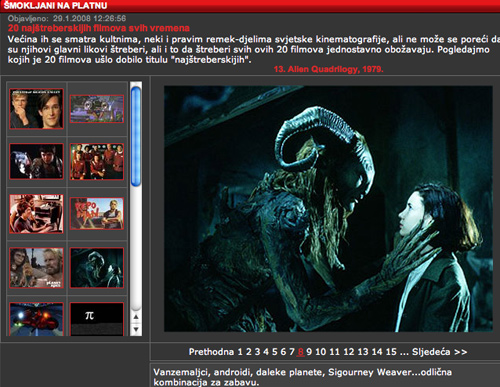The height and width of the screenshot is (387, 500).
Task: Open the 20 najštreberskijih filmova headline link
Action: (x=99, y=28)
